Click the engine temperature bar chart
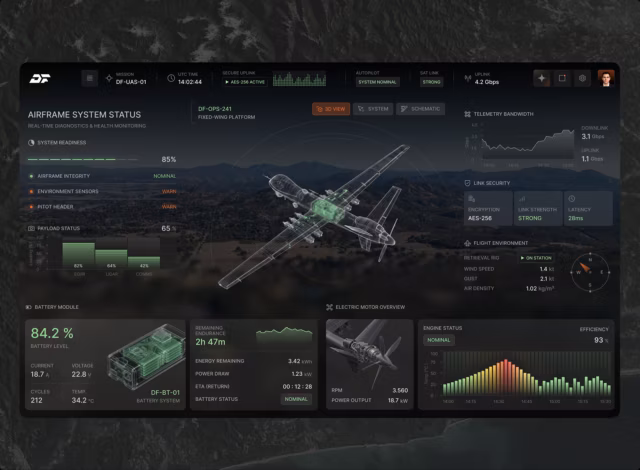 pos(527,375)
